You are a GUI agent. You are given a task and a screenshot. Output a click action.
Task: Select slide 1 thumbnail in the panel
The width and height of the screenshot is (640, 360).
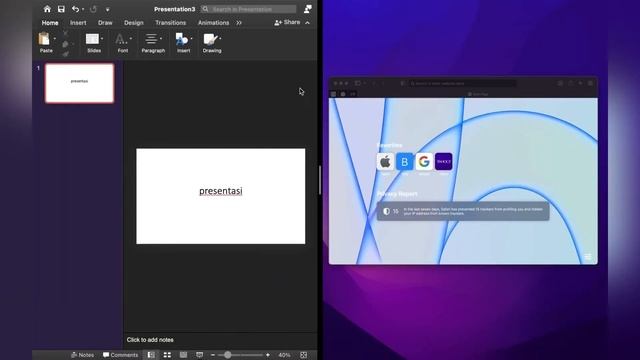coord(80,83)
